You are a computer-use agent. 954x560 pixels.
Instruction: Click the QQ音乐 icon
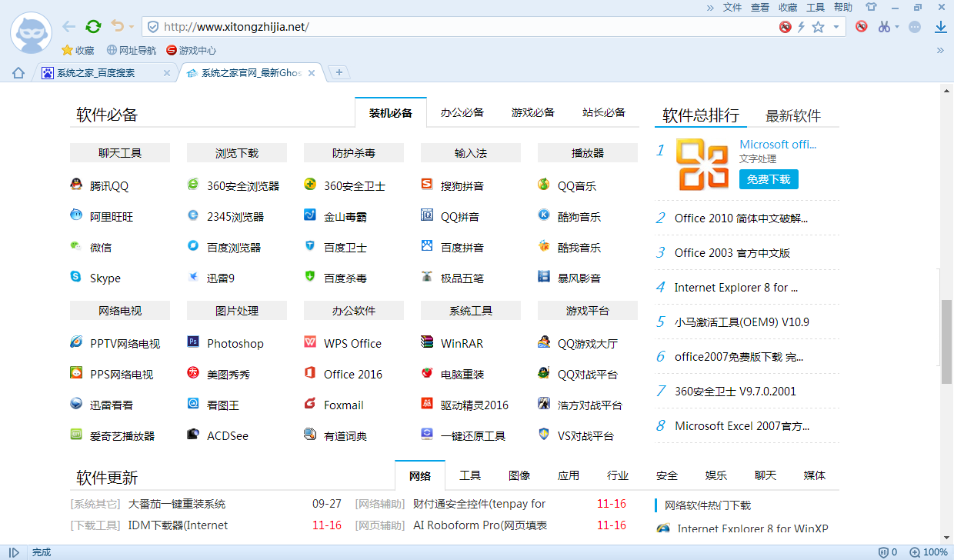(544, 185)
